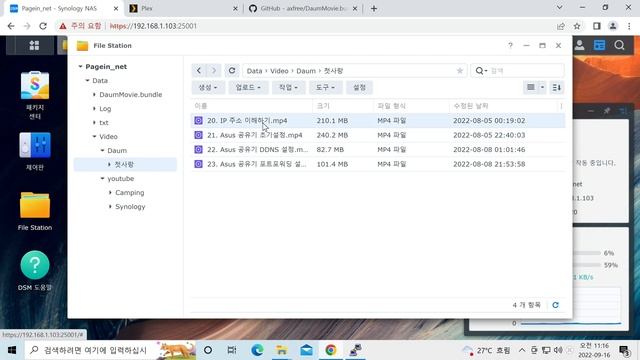Open DSM user options icon

click(579, 45)
